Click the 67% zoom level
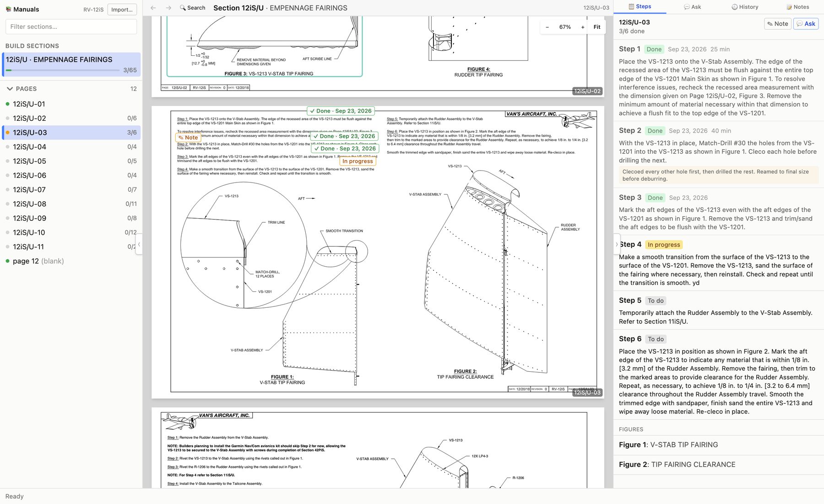The width and height of the screenshot is (824, 504). point(565,27)
